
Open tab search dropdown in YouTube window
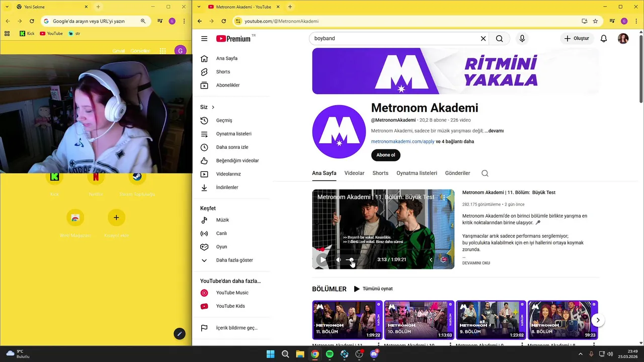[199, 7]
